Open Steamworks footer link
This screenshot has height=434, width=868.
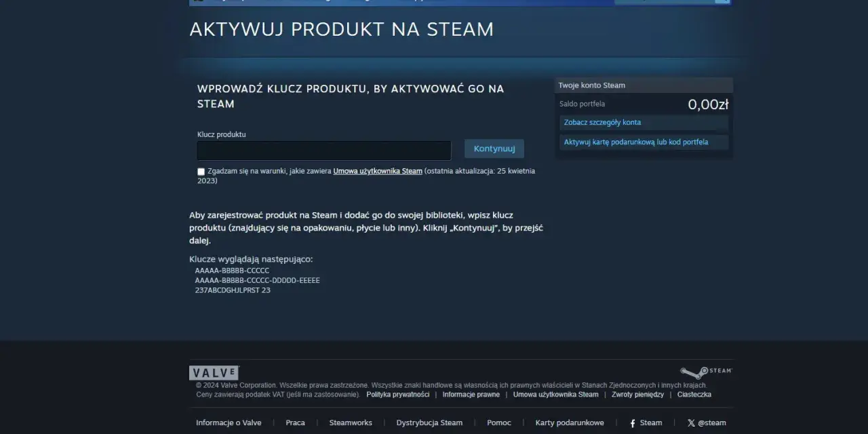(351, 422)
